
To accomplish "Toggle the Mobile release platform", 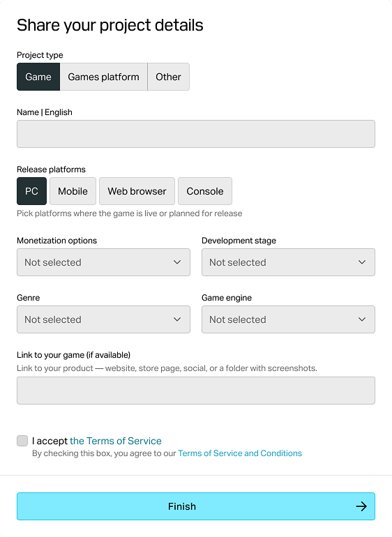I will (x=73, y=191).
